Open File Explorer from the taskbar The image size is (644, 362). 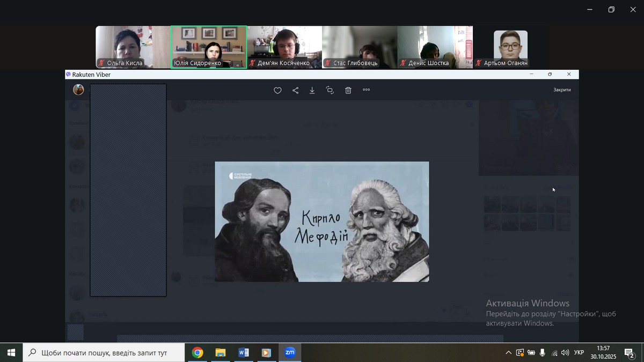[x=221, y=352]
